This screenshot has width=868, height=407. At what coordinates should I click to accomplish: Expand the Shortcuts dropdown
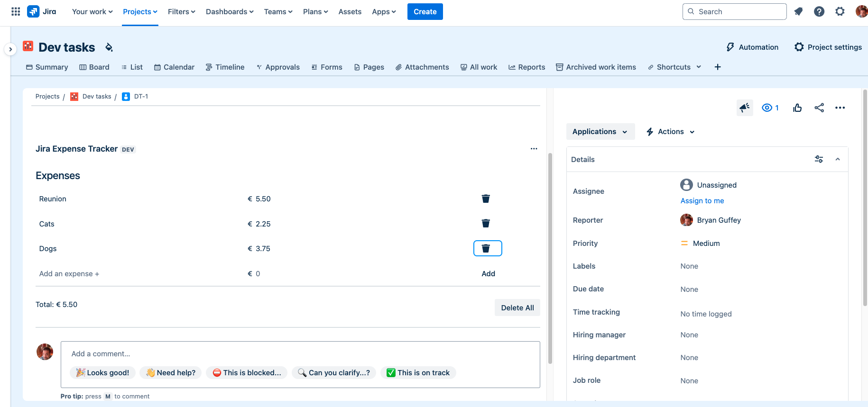tap(674, 67)
